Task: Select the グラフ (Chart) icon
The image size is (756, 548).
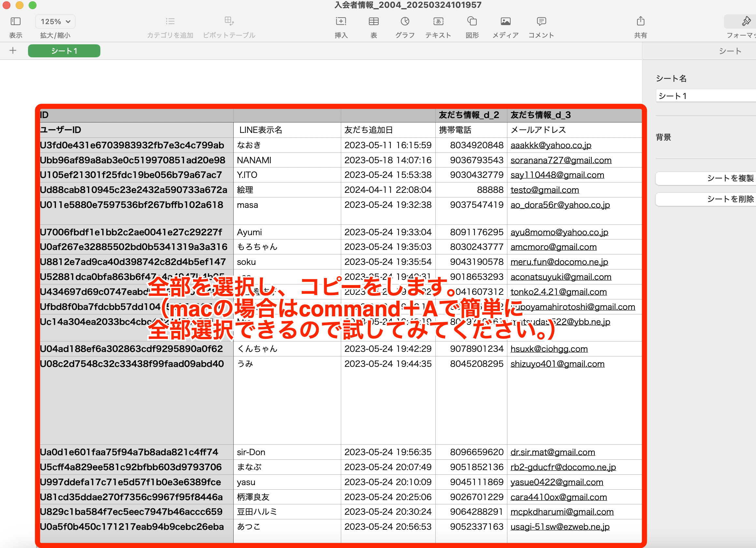Action: tap(405, 21)
